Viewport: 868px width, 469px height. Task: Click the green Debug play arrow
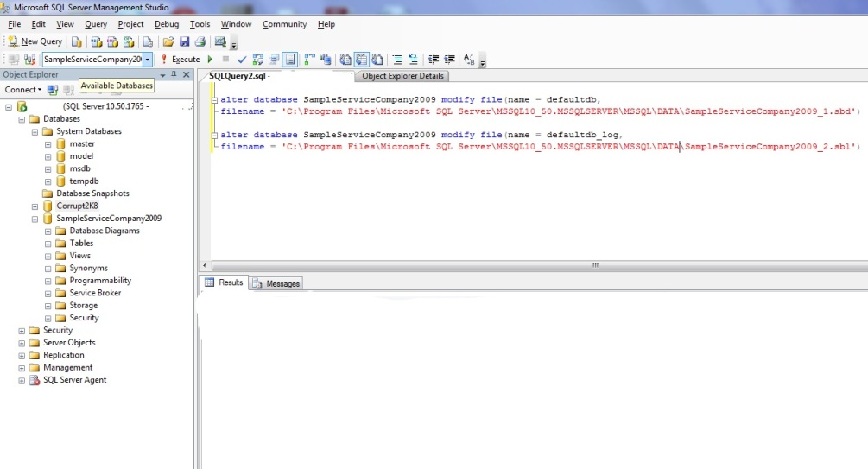click(210, 60)
